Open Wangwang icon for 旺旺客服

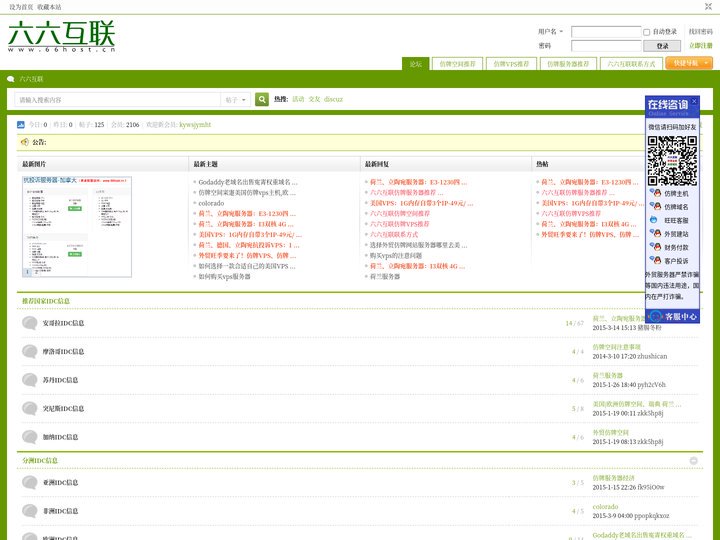(x=653, y=220)
